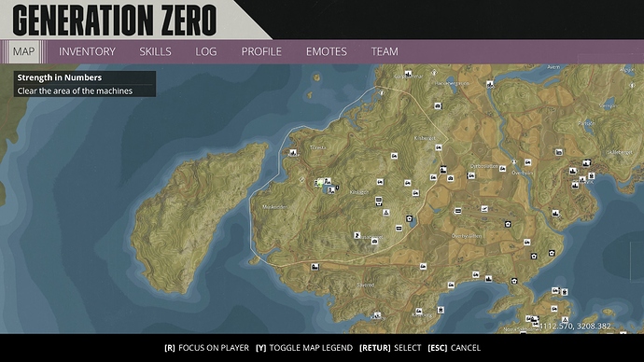Screen dimensions: 644x362
Task: Select the location icon at Torsta's coast
Action: (x=293, y=152)
